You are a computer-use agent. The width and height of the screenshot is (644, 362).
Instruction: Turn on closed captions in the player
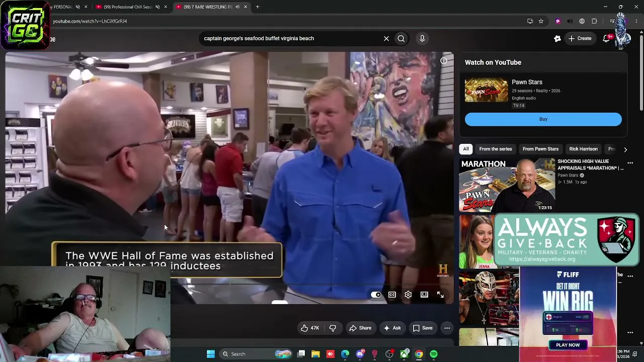(x=392, y=295)
